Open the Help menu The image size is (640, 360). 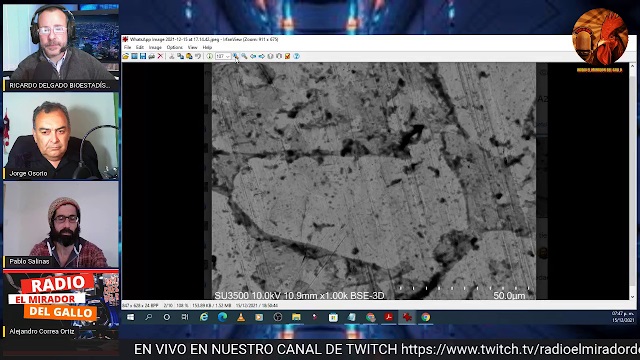click(x=207, y=47)
